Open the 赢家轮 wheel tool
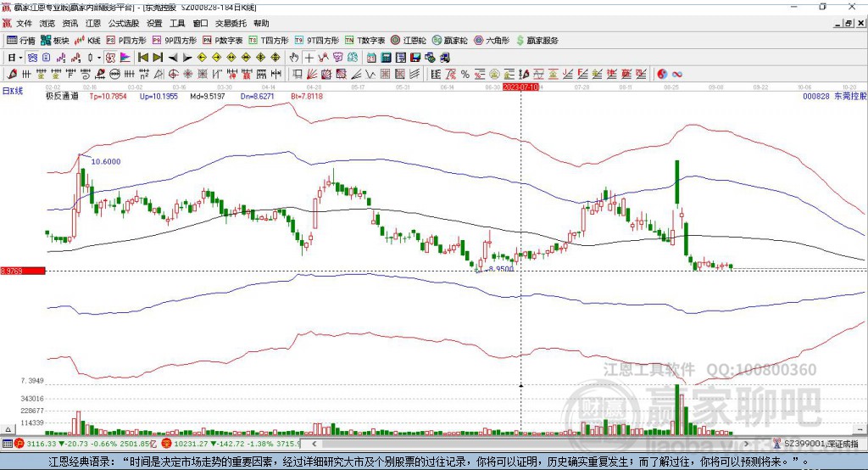The height and width of the screenshot is (470, 868). 449,41
